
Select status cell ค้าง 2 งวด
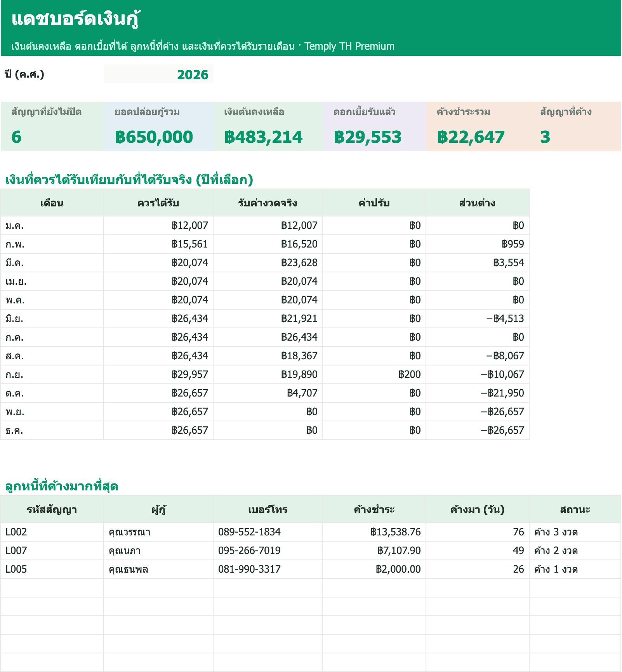575,551
